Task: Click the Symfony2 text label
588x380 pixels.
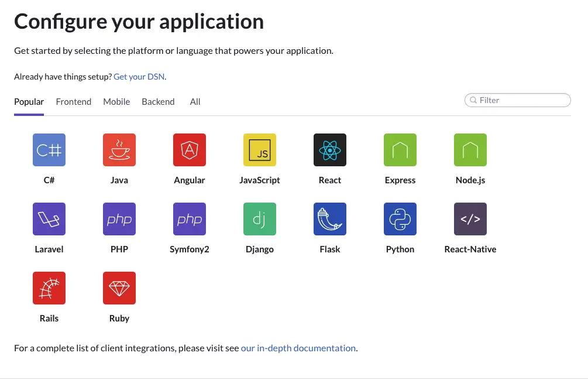Action: click(x=190, y=249)
